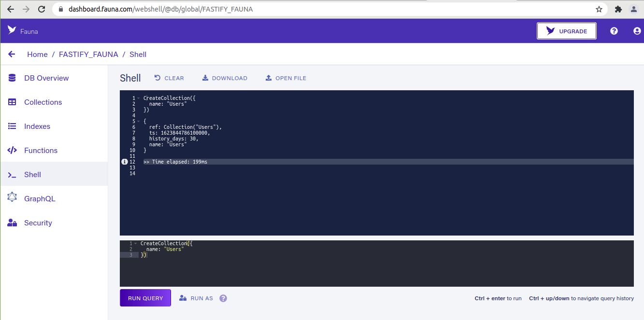Click Open File button
The height and width of the screenshot is (320, 644).
pos(286,78)
